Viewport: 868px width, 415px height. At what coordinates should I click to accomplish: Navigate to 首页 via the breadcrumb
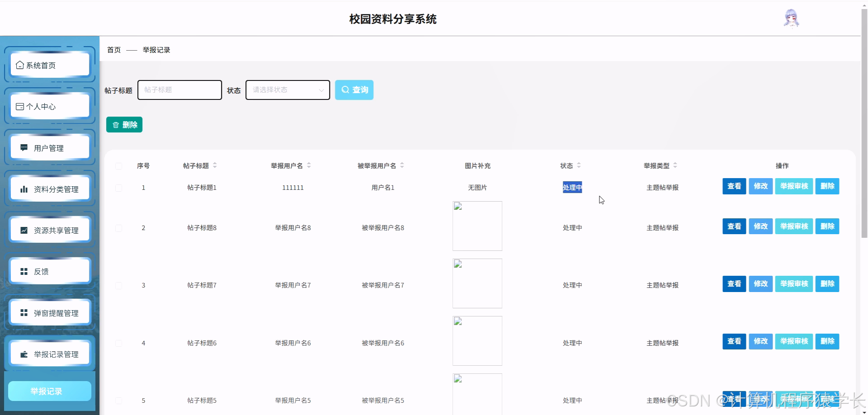(113, 50)
